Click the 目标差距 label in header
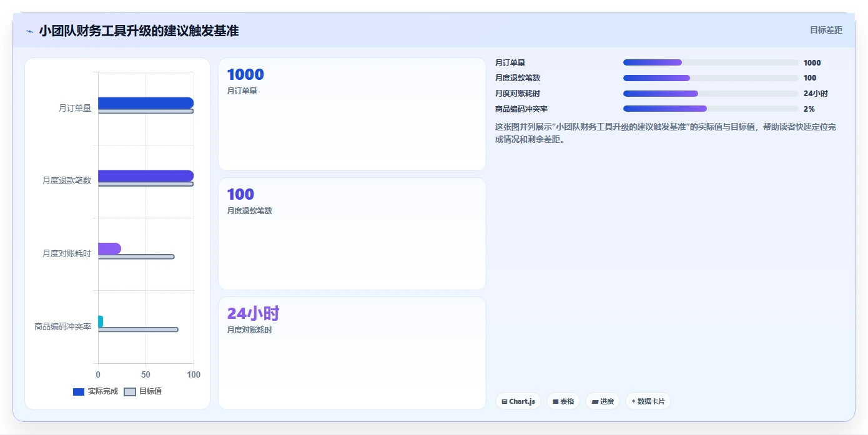The height and width of the screenshot is (435, 868). tap(826, 30)
